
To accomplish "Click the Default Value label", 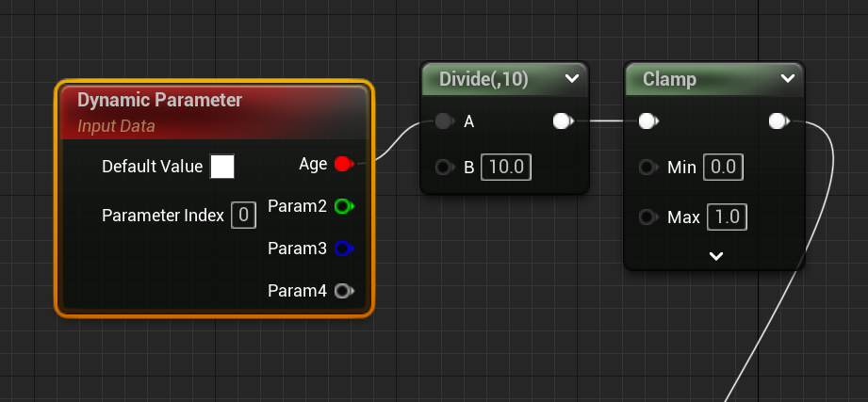I will click(153, 167).
